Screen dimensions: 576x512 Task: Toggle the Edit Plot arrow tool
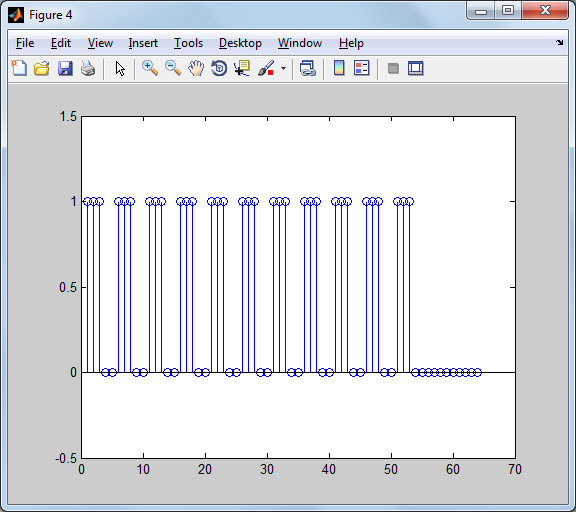coord(120,68)
